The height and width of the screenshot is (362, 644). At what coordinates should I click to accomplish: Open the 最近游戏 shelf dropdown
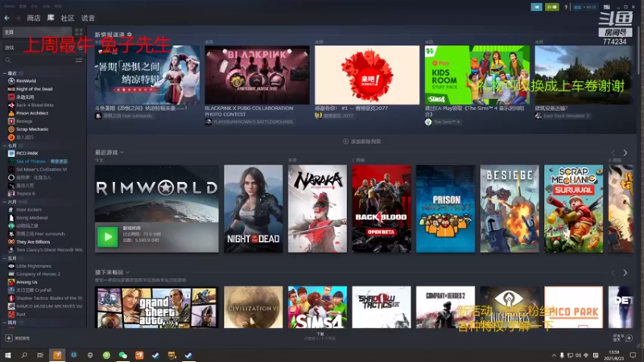(x=109, y=152)
